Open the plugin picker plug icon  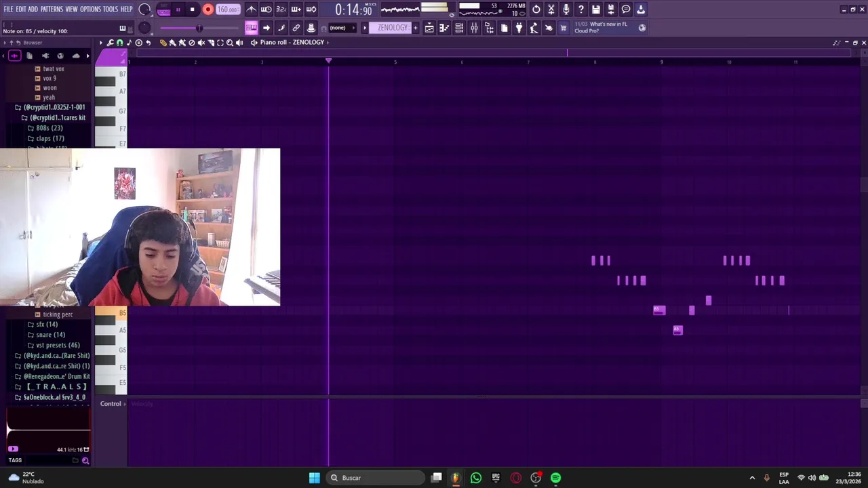coord(519,28)
